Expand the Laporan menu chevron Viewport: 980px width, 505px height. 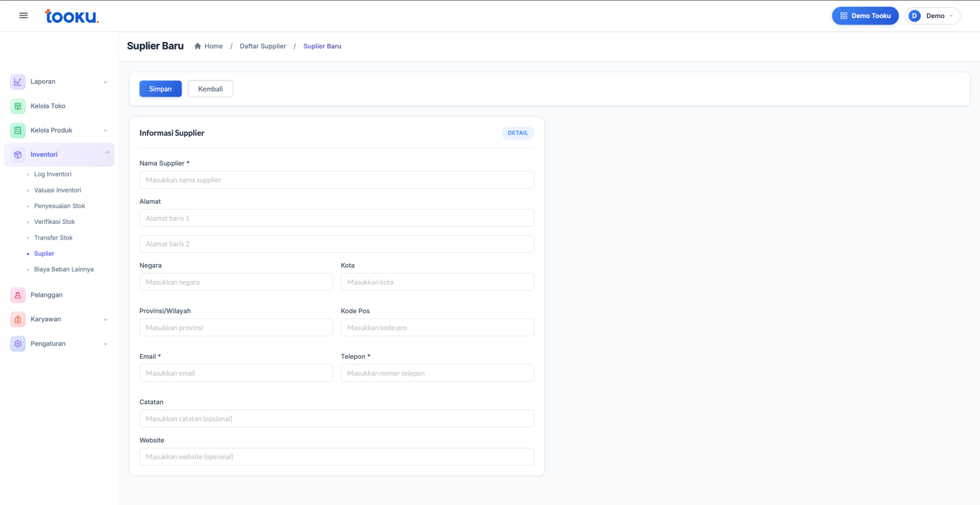(106, 82)
